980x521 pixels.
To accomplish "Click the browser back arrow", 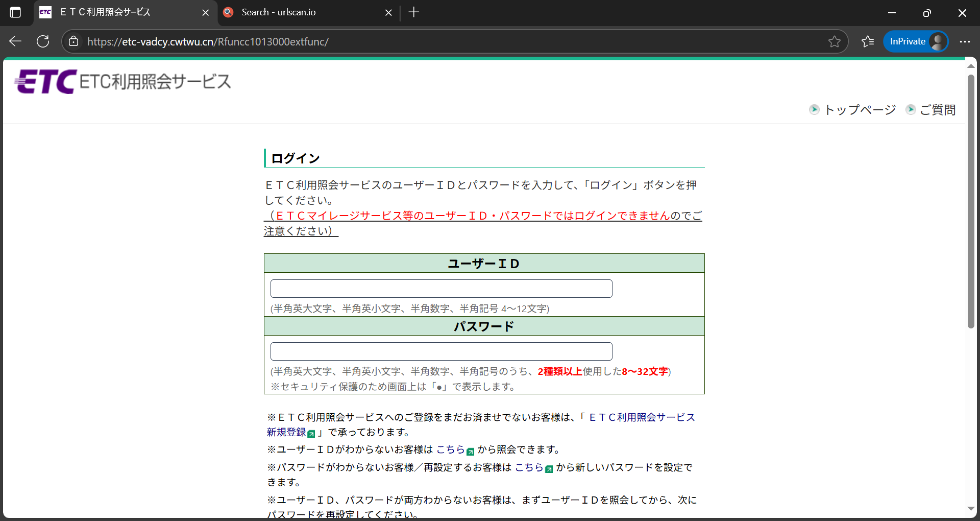I will pyautogui.click(x=15, y=41).
